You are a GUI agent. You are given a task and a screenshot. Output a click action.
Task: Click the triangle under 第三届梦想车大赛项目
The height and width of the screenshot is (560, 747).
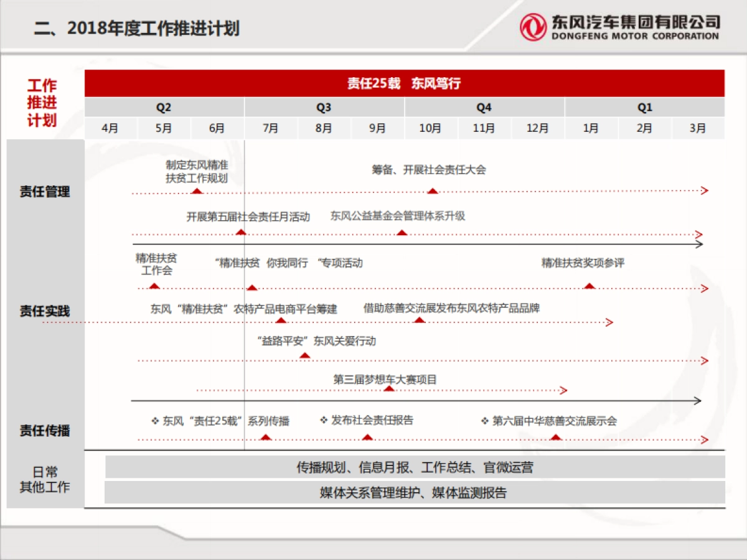coord(390,388)
